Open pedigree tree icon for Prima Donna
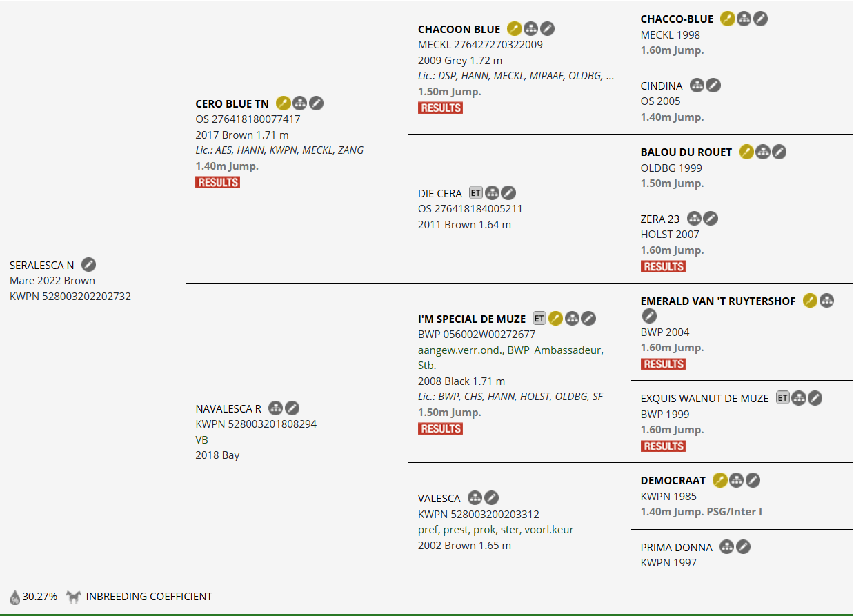 726,547
